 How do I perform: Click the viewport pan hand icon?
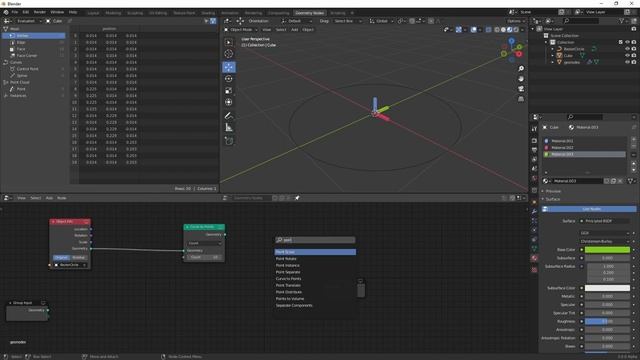[x=521, y=79]
